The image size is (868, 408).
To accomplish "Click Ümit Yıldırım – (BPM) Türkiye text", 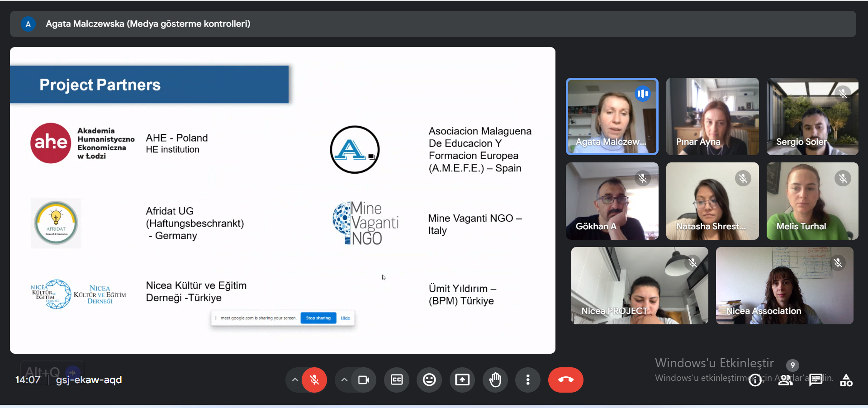I will pyautogui.click(x=462, y=295).
